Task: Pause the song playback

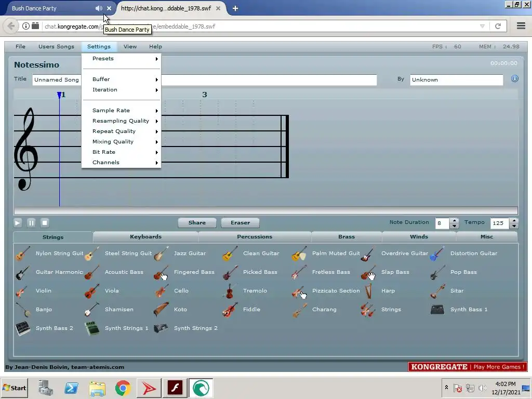Action: coord(31,223)
